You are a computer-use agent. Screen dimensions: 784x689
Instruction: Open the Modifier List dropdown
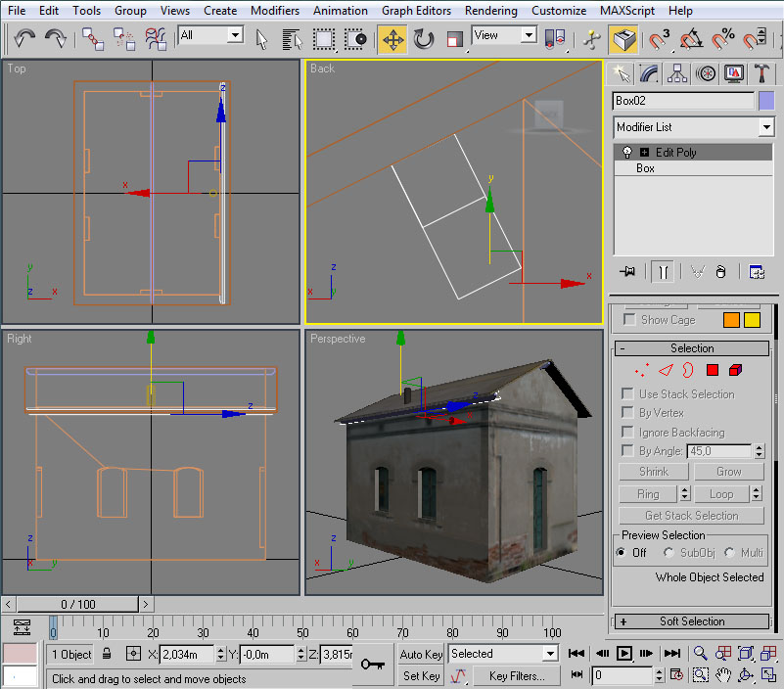(x=765, y=127)
